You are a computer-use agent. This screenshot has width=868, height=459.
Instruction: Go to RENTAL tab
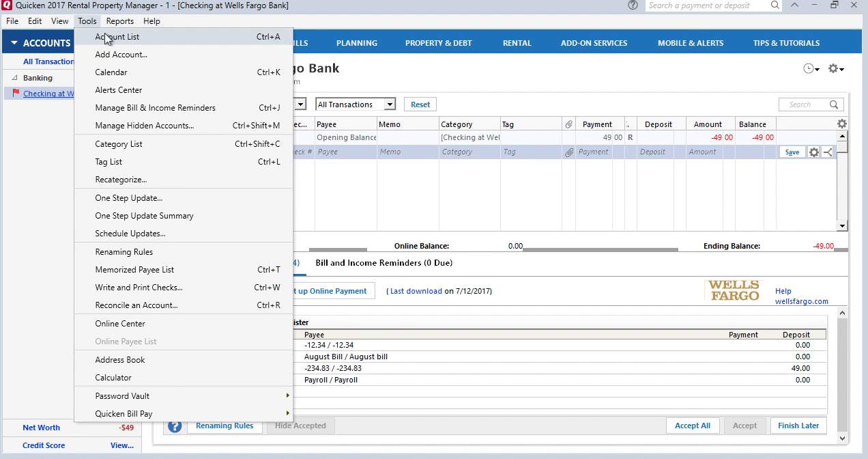pyautogui.click(x=517, y=43)
